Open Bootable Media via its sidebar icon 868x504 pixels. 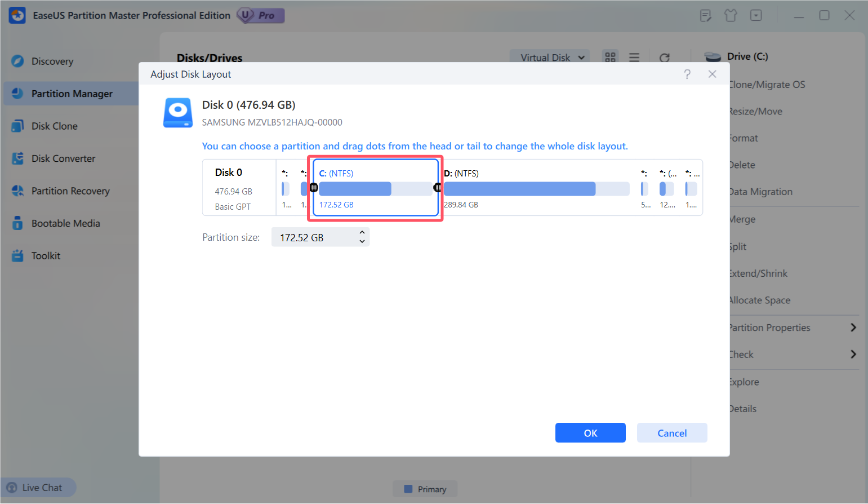click(x=17, y=223)
